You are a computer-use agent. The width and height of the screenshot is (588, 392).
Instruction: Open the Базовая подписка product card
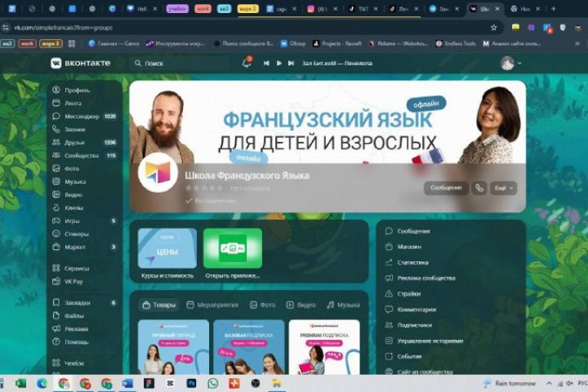[249, 347]
